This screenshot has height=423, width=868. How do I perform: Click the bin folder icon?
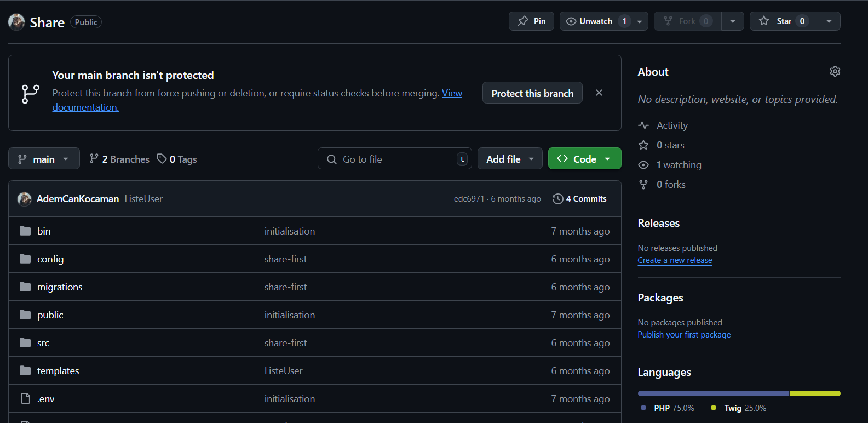tap(25, 231)
